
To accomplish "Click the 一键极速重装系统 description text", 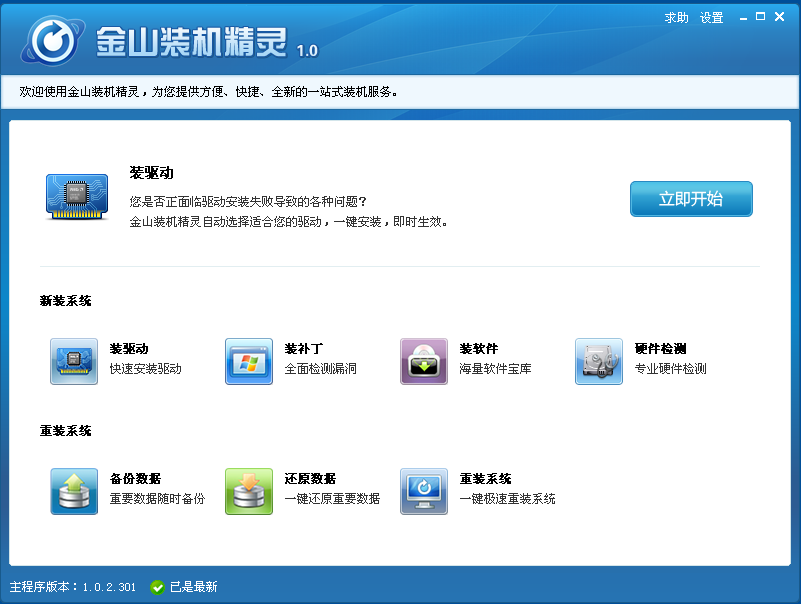I will [x=507, y=498].
